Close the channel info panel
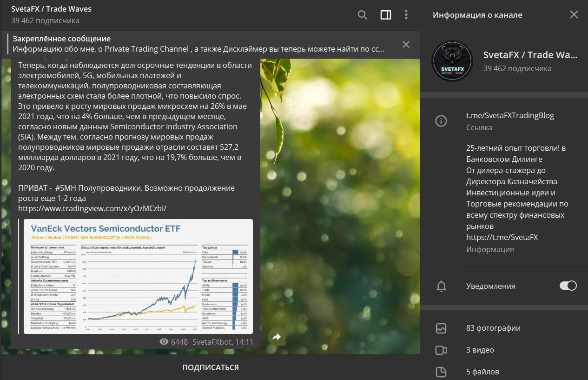Screen dimensions: 588x380 pyautogui.click(x=574, y=15)
